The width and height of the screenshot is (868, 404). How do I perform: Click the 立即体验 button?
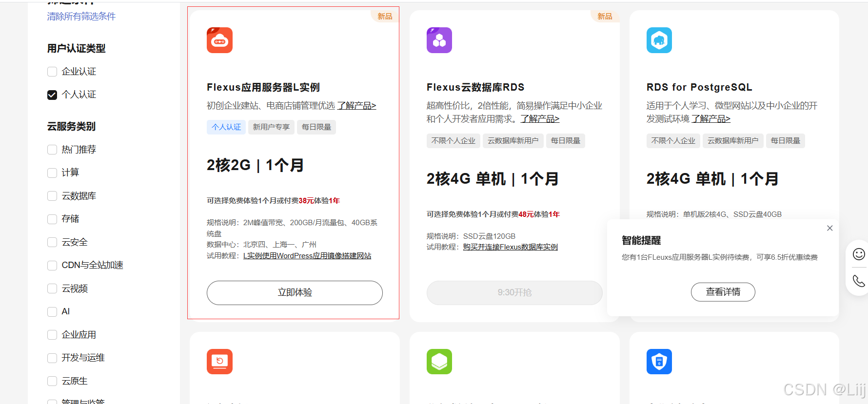295,292
